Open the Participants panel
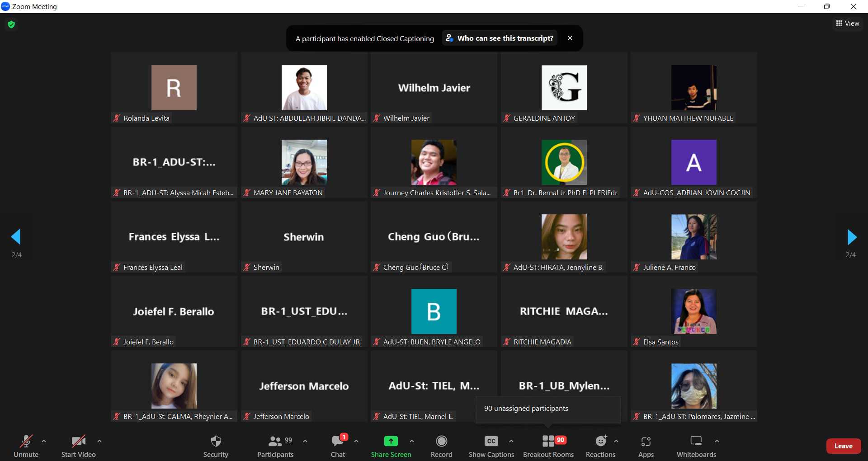This screenshot has height=461, width=868. [275, 441]
